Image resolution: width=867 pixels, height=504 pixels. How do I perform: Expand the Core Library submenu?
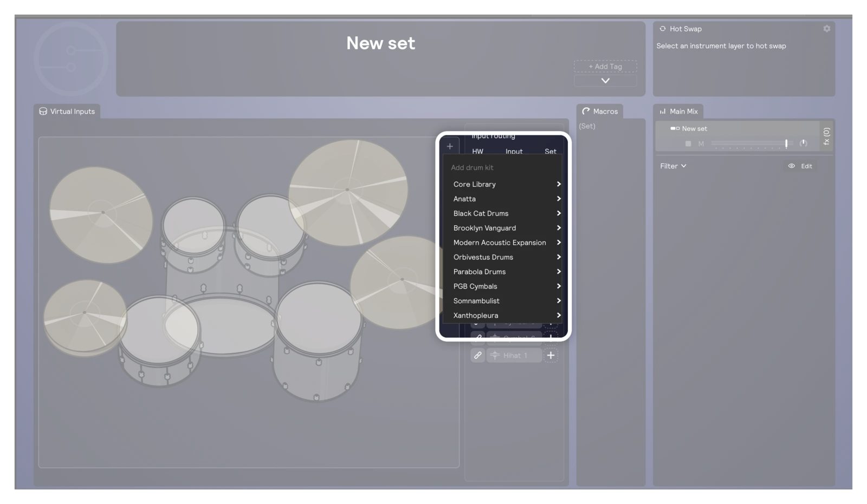[503, 184]
